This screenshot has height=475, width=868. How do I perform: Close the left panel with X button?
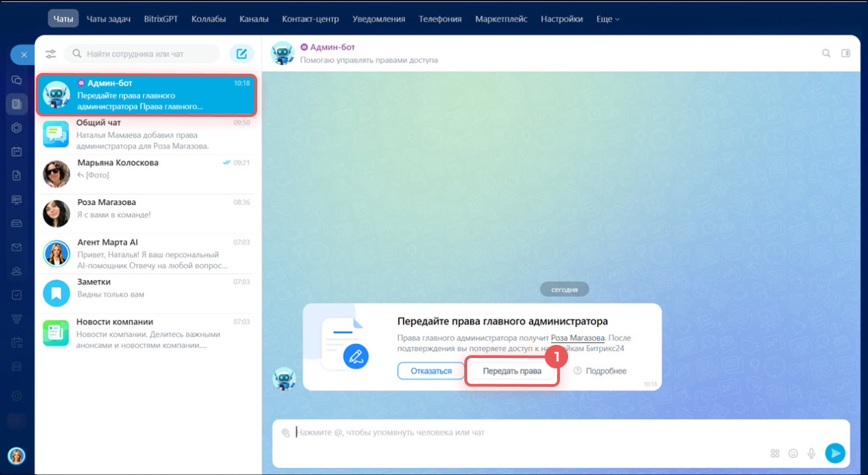tap(23, 54)
